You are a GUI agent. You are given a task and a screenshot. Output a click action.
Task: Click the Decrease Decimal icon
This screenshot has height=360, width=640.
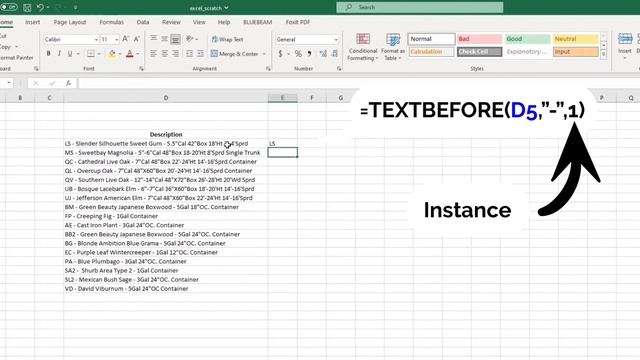(x=334, y=53)
